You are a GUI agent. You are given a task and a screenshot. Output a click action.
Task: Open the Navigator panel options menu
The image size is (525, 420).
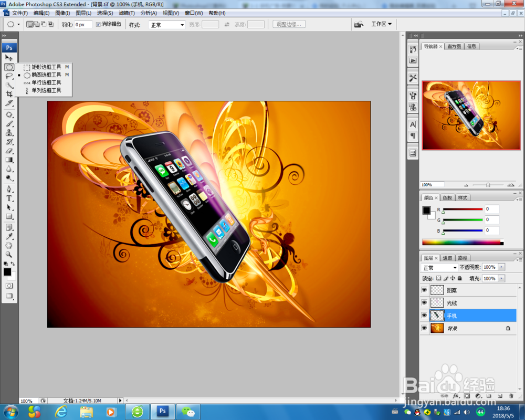pos(519,48)
